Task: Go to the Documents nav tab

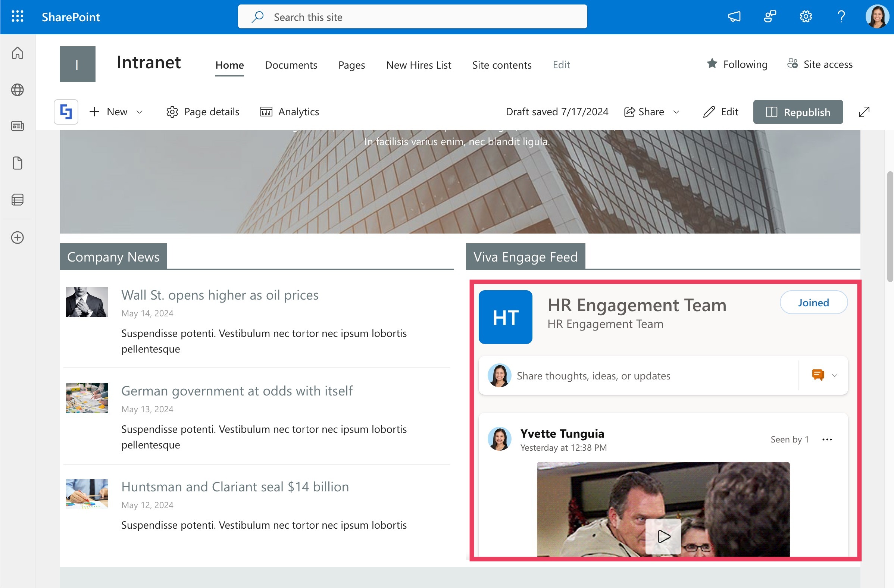Action: (291, 65)
